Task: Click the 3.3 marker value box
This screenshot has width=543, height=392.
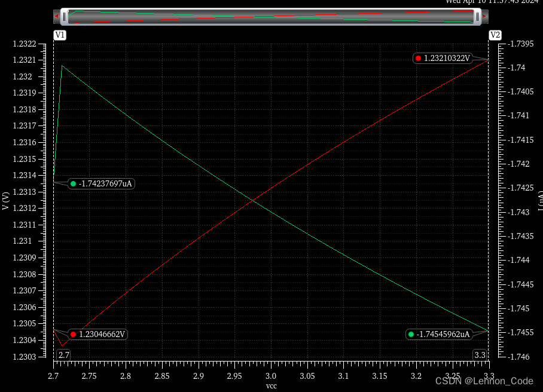Action: 480,355
